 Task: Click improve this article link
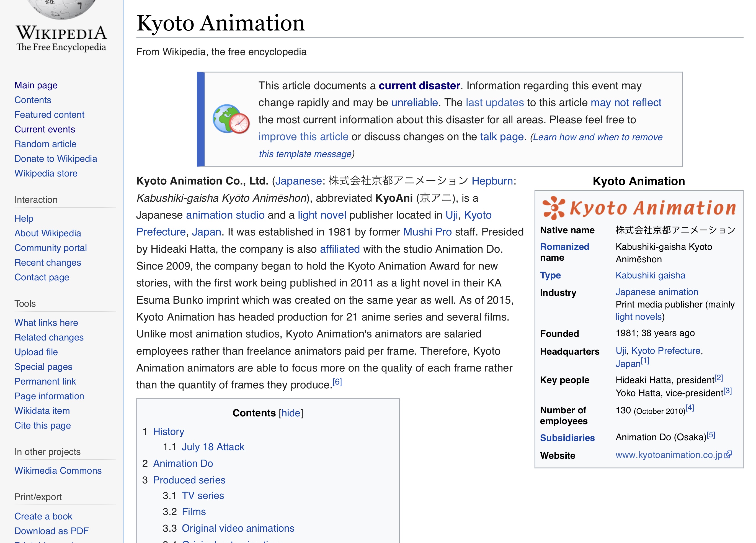[303, 137]
